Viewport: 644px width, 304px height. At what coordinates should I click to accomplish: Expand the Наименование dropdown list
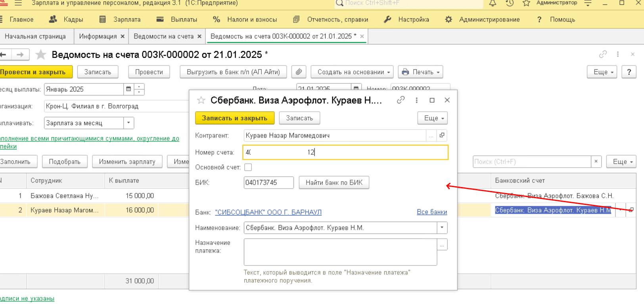point(442,228)
